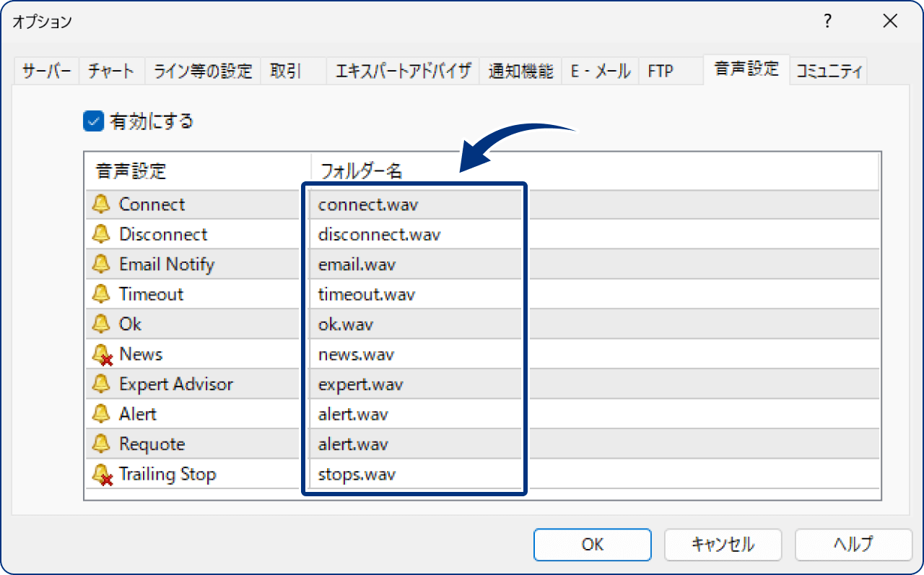This screenshot has height=575, width=924.
Task: Click the Requote sound bell icon
Action: [101, 444]
